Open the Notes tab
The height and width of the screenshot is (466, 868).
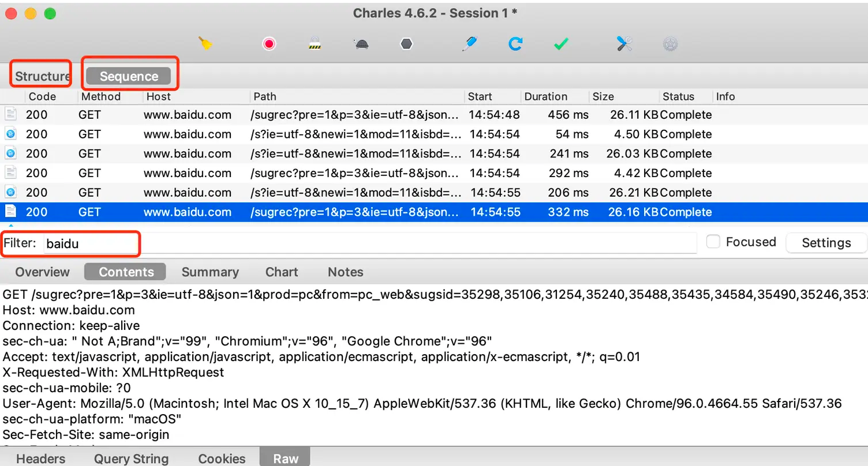346,272
